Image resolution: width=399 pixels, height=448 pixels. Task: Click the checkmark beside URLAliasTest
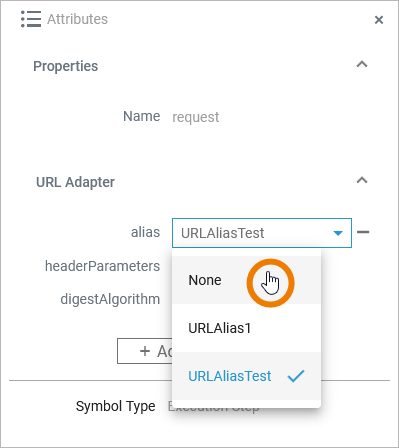tap(296, 376)
